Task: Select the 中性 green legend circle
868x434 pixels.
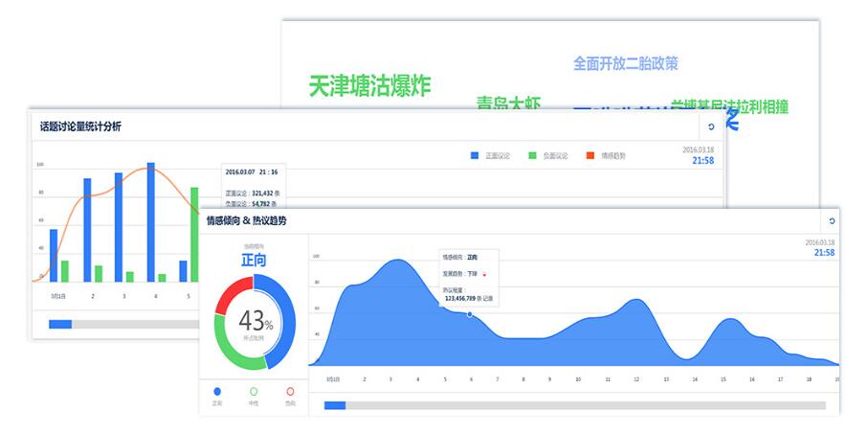Action: click(x=254, y=391)
